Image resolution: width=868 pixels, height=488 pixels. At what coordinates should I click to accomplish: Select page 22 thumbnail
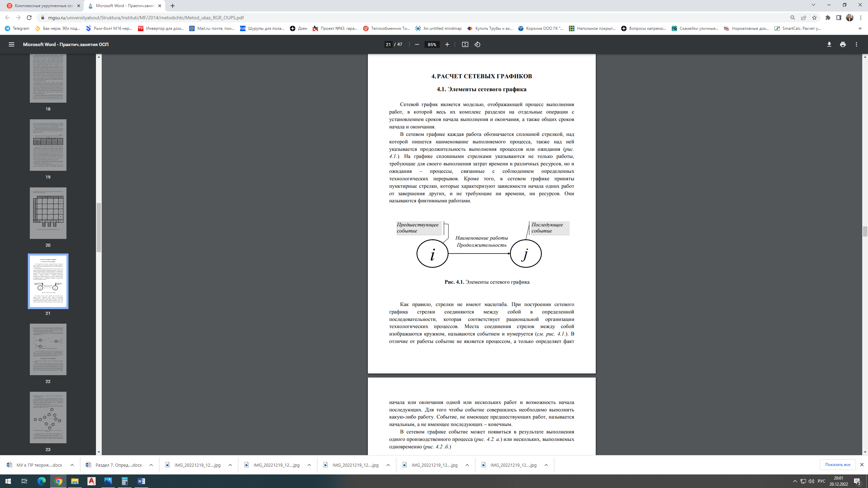point(48,349)
